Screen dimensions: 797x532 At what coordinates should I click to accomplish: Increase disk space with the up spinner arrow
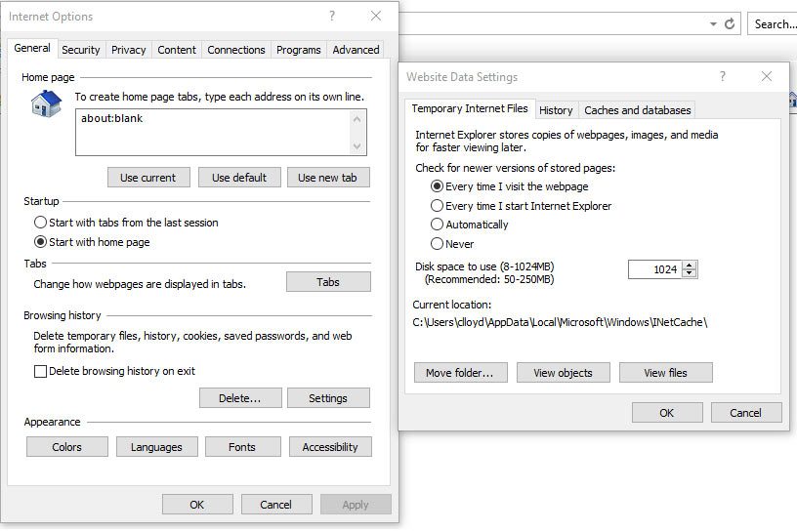(x=690, y=266)
